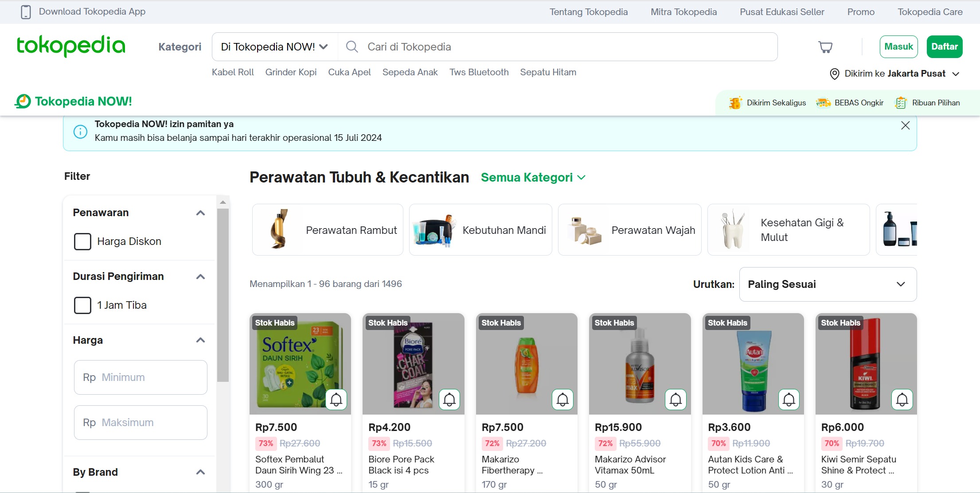Click the BEBAS Ongkir truck icon
This screenshot has width=980, height=493.
point(823,103)
